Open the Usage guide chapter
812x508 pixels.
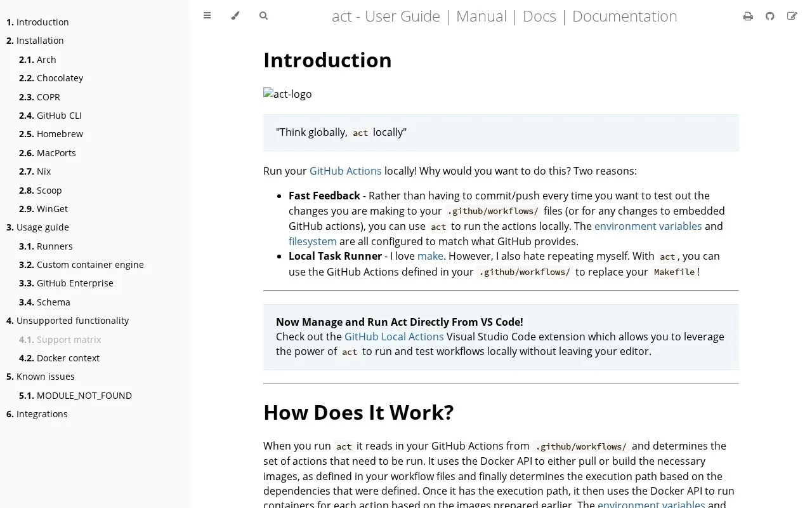[x=37, y=227]
